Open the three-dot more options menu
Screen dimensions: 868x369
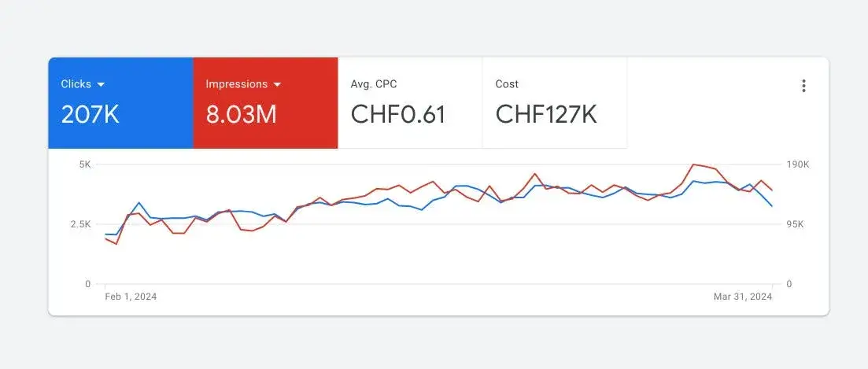click(803, 86)
